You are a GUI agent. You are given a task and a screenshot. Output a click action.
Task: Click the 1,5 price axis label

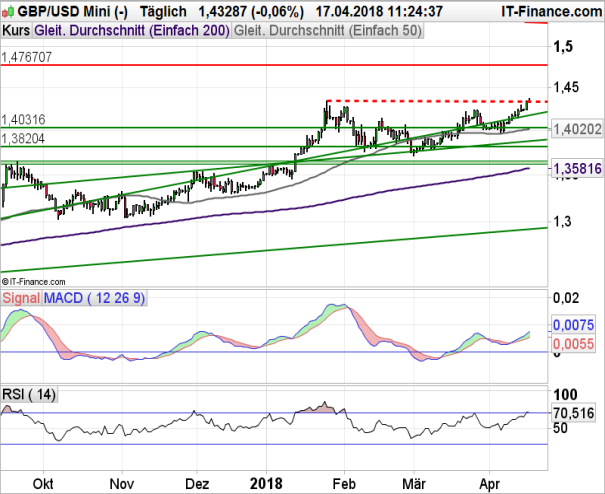coord(563,47)
